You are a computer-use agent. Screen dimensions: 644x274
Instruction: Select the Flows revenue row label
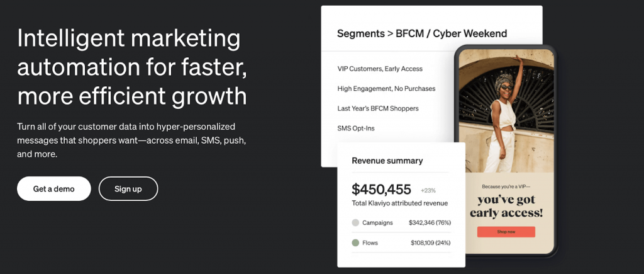370,243
